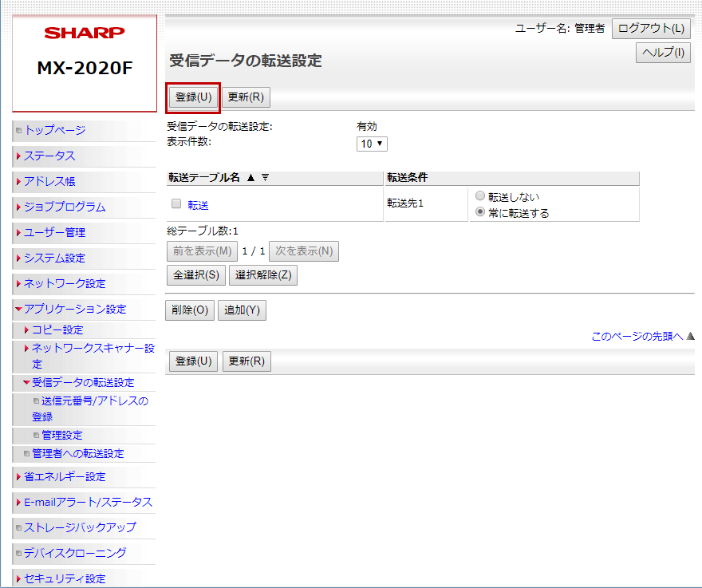
Task: Click the 全選択(S) button
Action: pos(195,275)
